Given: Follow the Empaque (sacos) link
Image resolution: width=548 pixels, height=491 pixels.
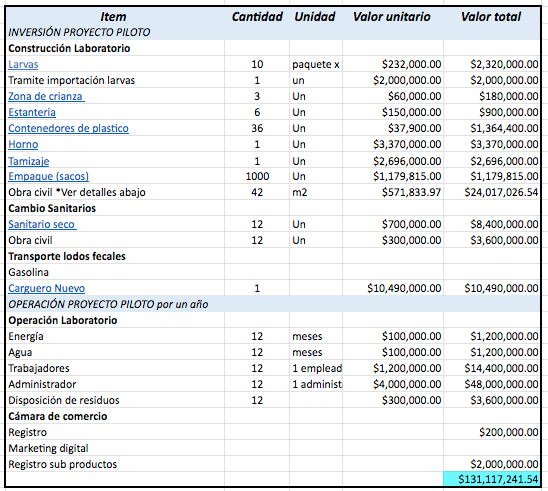Looking at the screenshot, I should point(49,176).
